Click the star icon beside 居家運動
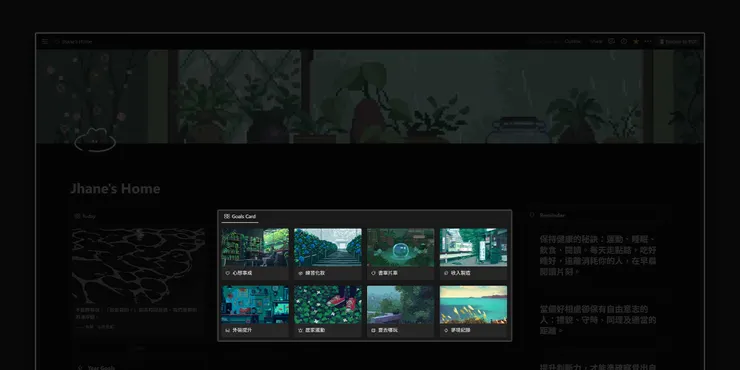Viewport: 740px width, 370px height. (300, 330)
